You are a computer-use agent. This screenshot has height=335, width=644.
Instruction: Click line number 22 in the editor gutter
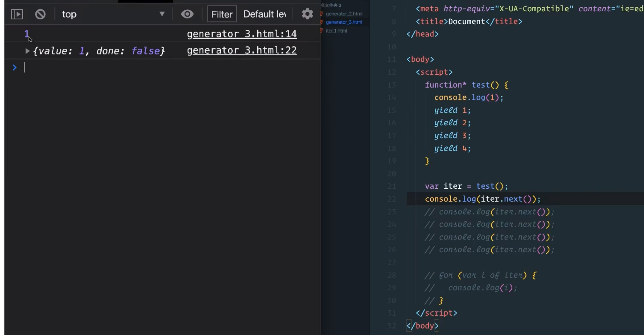(392, 199)
